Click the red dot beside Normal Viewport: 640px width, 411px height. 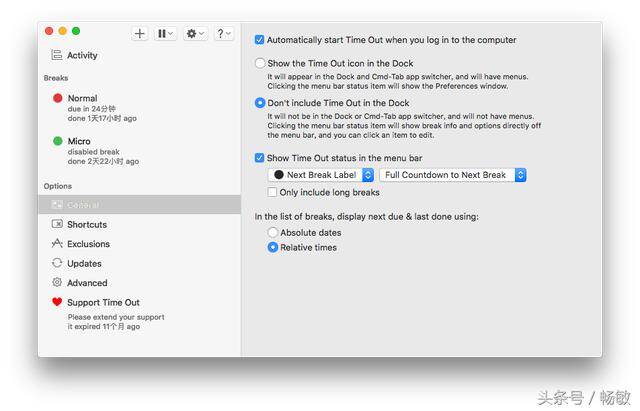pos(58,98)
